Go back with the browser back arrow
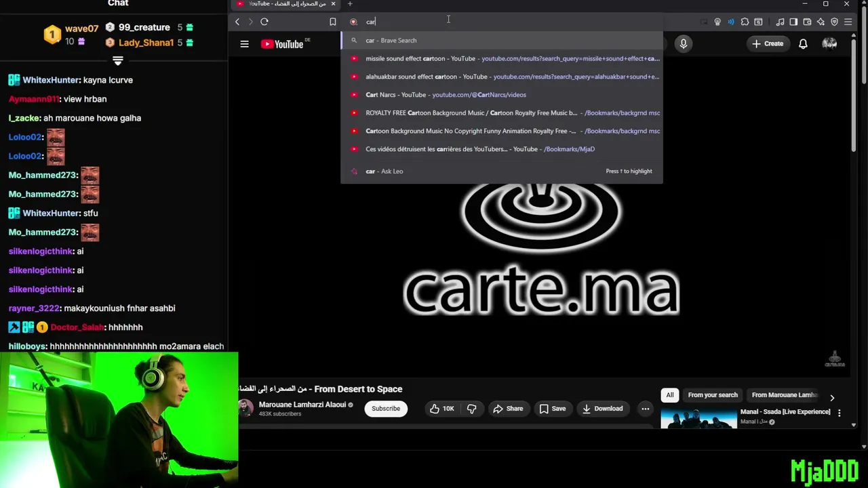Screen dimensions: 868x488 click(x=237, y=22)
